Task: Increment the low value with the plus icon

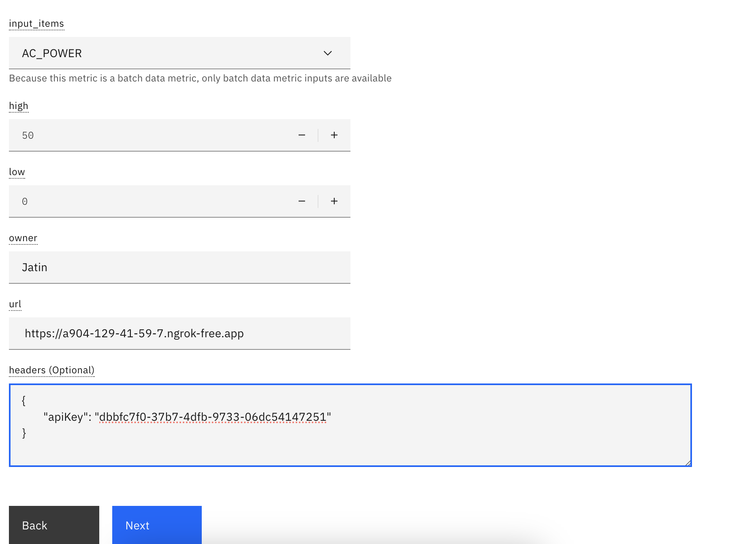Action: [x=334, y=201]
